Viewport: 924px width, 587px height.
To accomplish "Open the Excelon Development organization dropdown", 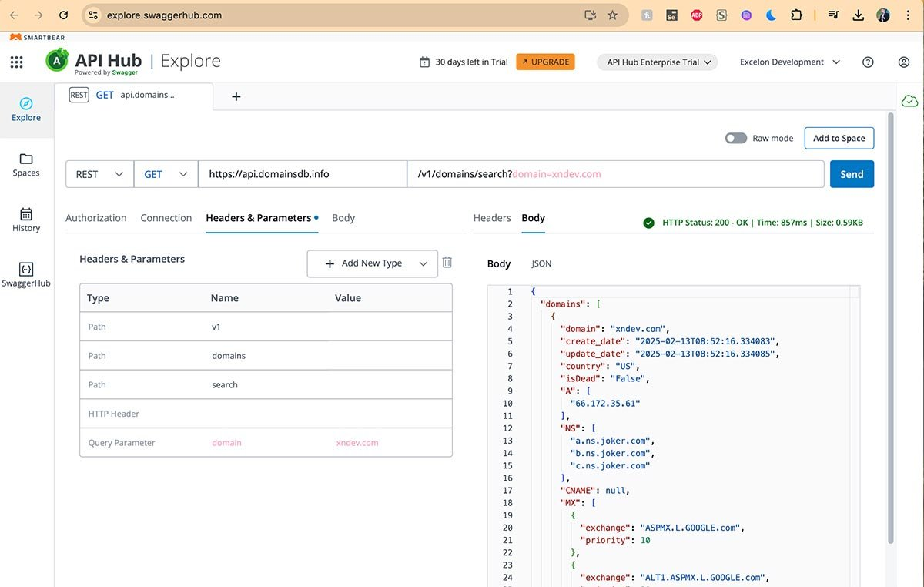I will (x=788, y=62).
